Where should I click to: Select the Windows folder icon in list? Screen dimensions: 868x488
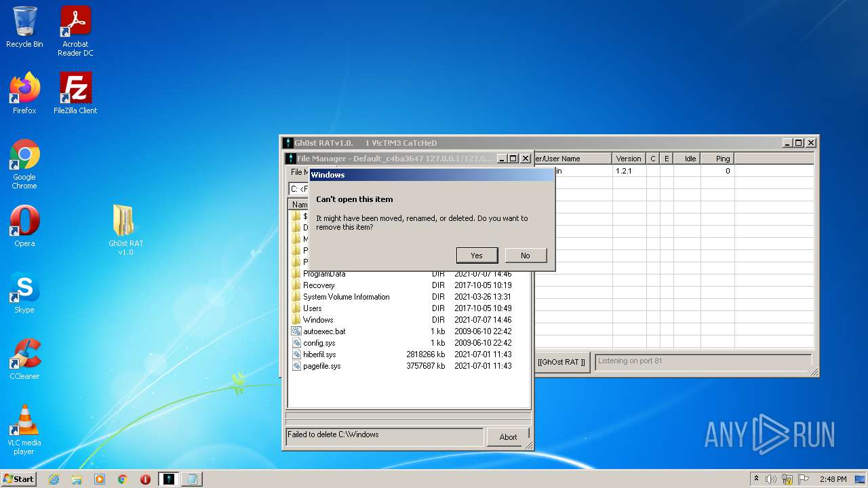pyautogui.click(x=296, y=320)
